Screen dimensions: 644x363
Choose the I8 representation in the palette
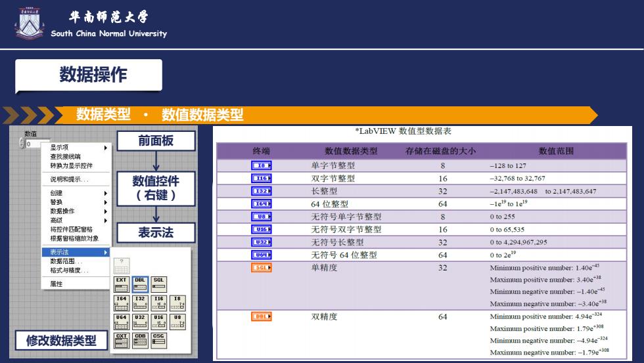coord(177,303)
